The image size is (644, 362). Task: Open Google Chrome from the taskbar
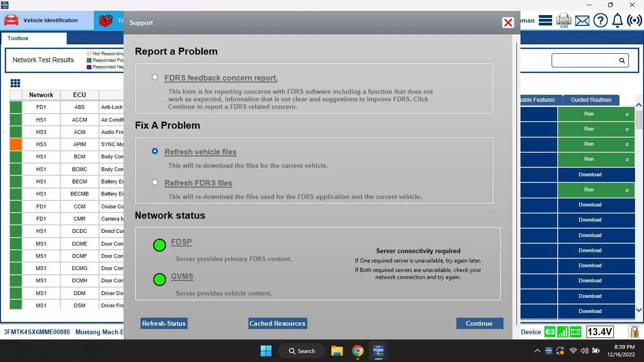[x=357, y=351]
